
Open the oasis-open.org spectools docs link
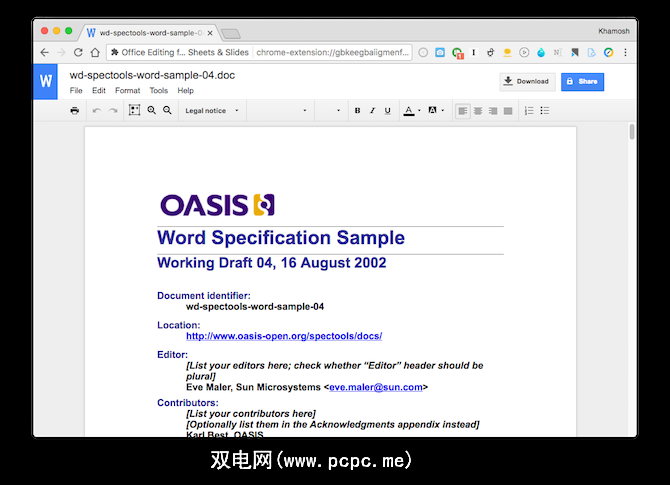pyautogui.click(x=284, y=336)
